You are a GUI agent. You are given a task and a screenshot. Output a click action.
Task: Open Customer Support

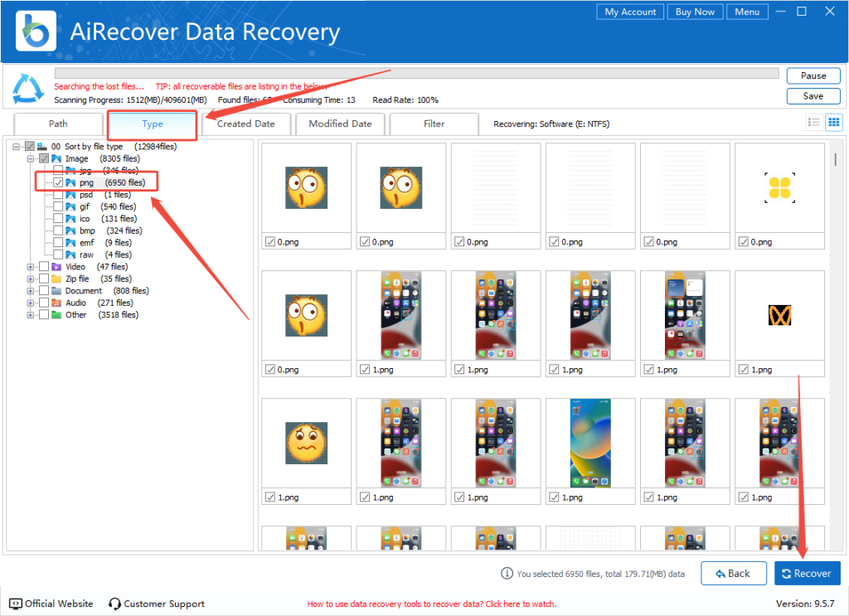tap(156, 604)
